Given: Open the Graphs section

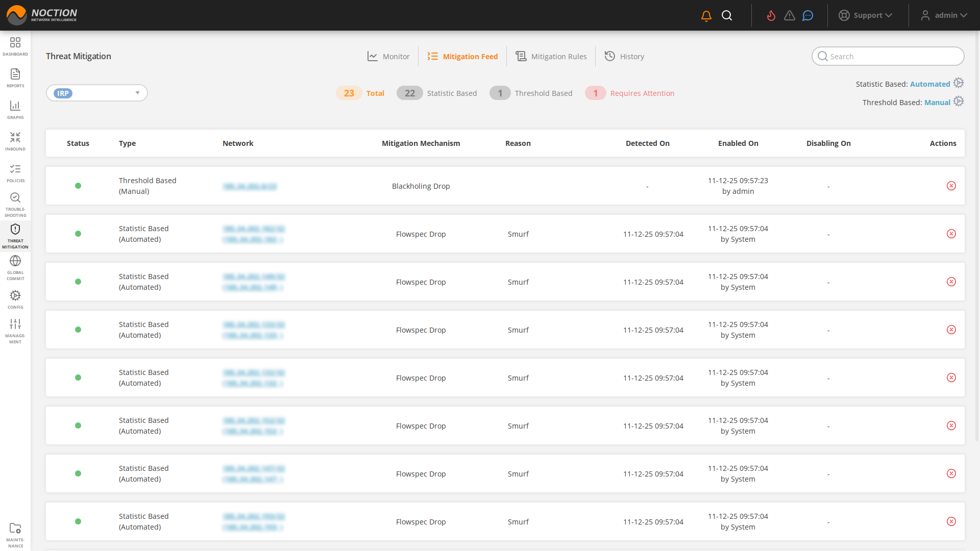Looking at the screenshot, I should (x=15, y=109).
